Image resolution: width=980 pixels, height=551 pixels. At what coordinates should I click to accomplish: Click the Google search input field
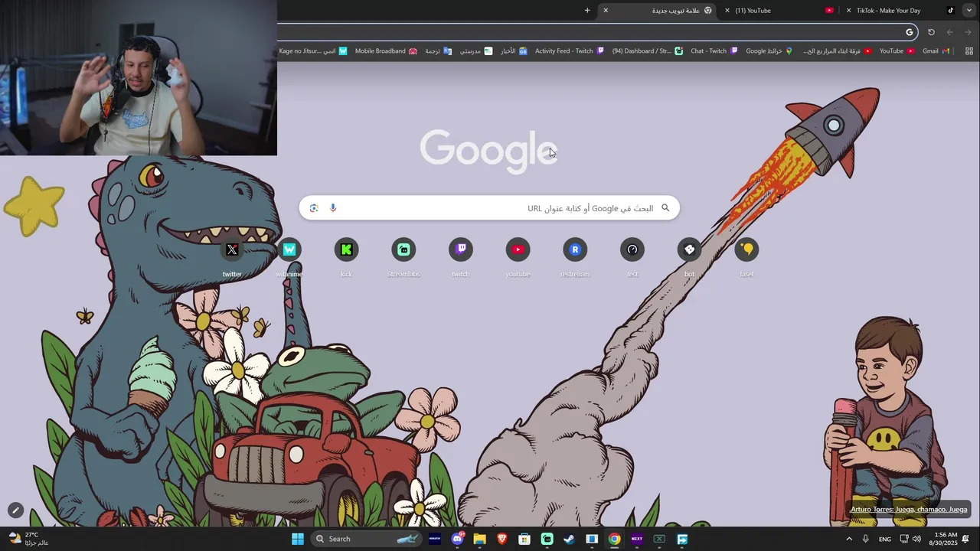pyautogui.click(x=489, y=208)
